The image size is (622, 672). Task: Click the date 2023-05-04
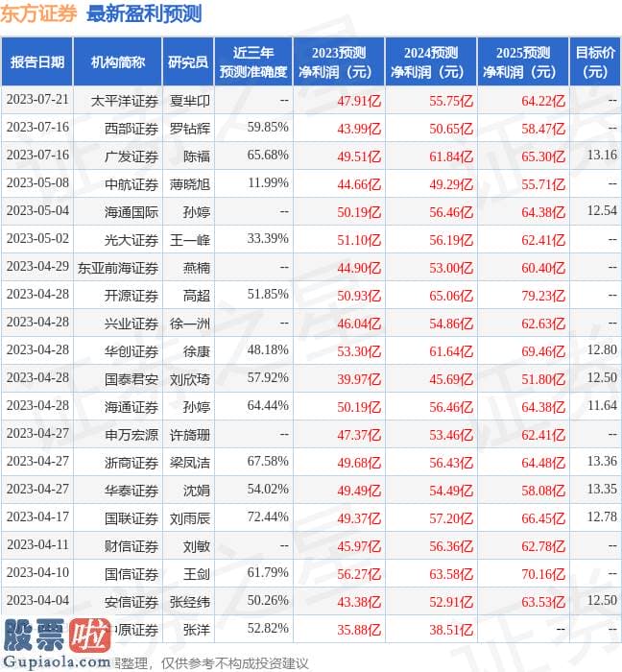37,211
